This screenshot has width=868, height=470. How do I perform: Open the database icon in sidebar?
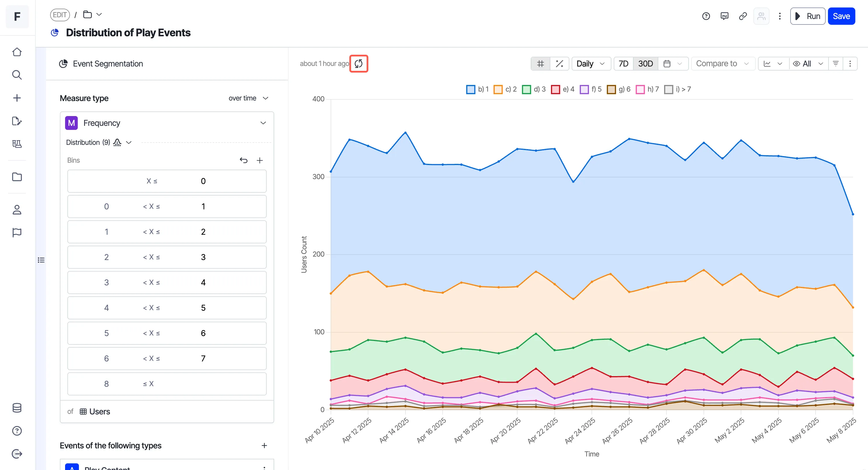point(17,408)
